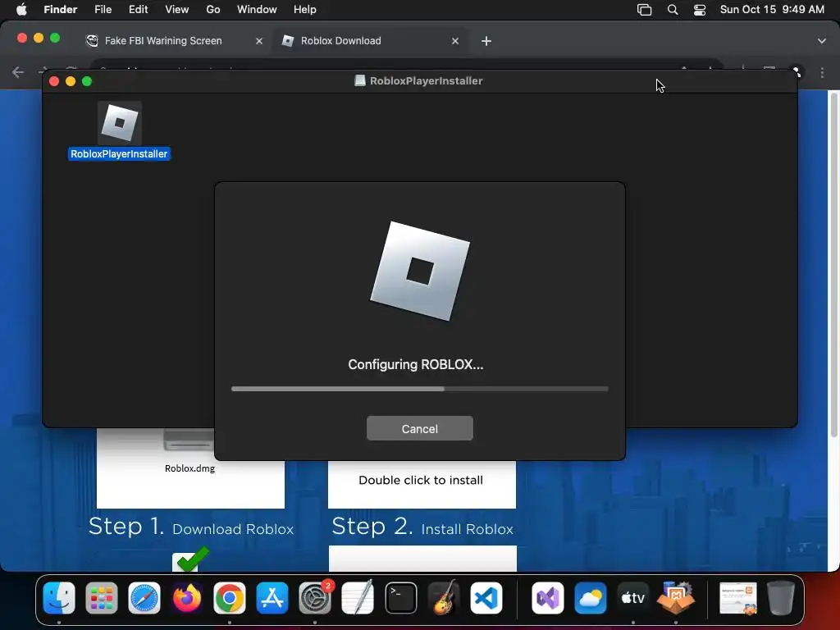Image resolution: width=840 pixels, height=630 pixels.
Task: Launch Firefox from the Dock
Action: (187, 598)
